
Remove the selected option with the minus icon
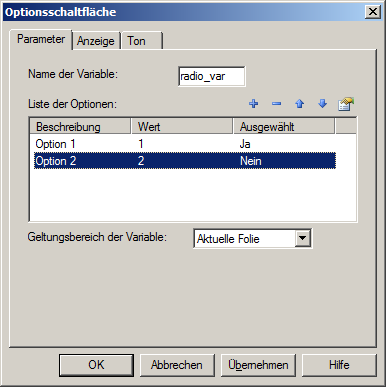277,104
